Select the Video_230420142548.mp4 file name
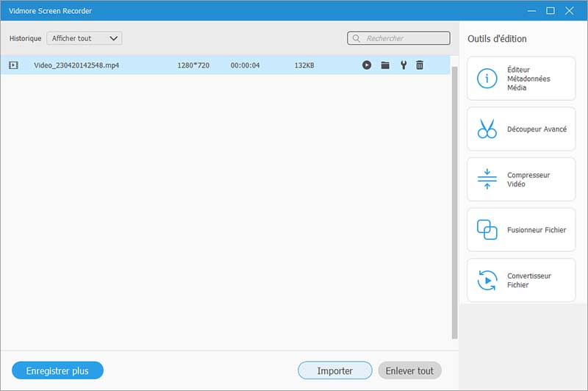Screen dimensions: 588x391 [x=76, y=65]
